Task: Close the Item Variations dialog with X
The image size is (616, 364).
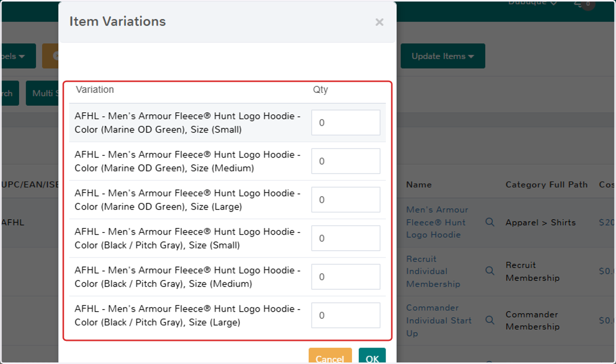Action: coord(379,22)
